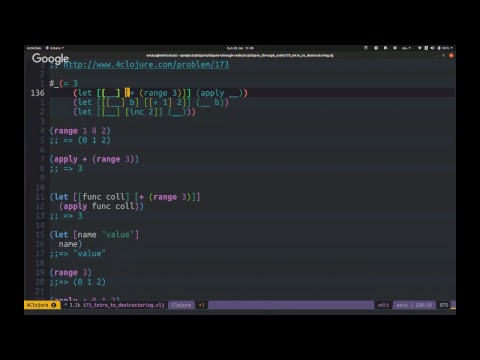Click the Wi-Fi icon in system tray
Screen dimensions: 480x360
pyautogui.click(x=420, y=48)
